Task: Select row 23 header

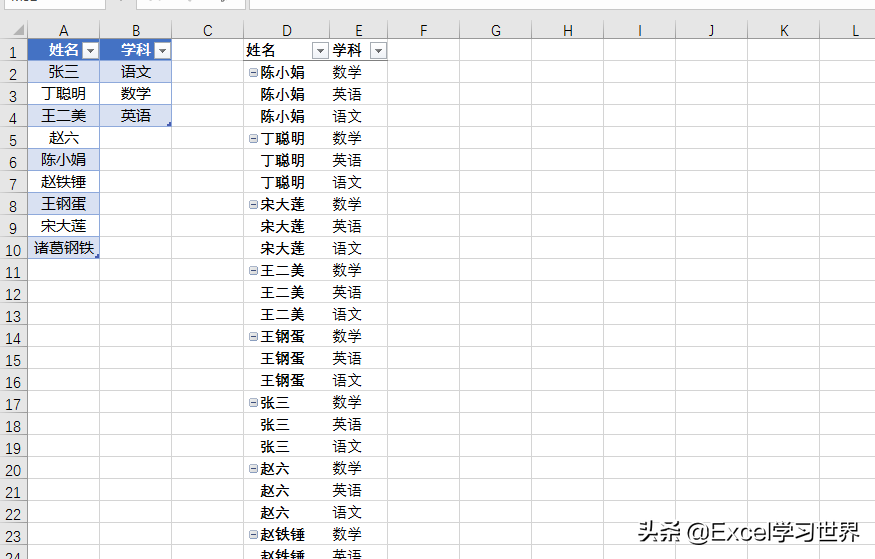Action: [x=13, y=535]
